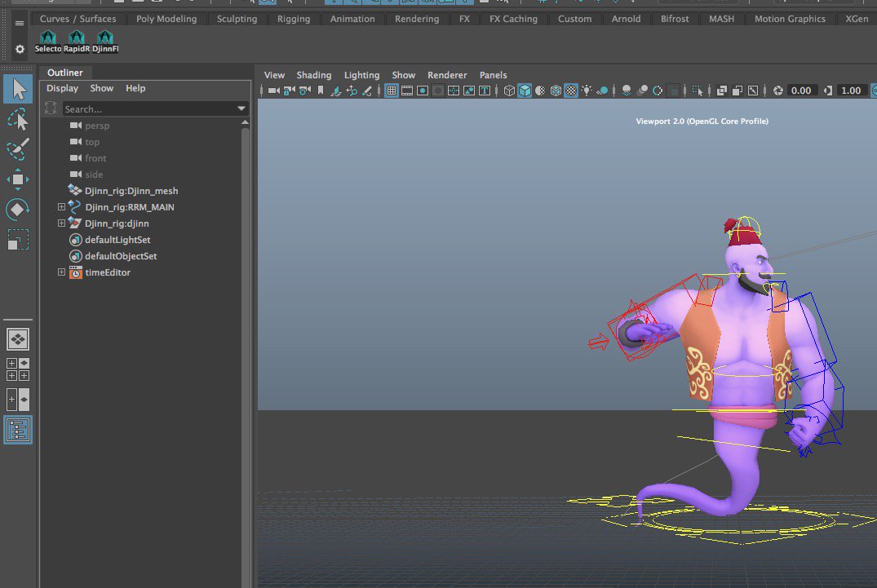Expand the Djinn_rig:RRM_MAIN node

[x=61, y=207]
